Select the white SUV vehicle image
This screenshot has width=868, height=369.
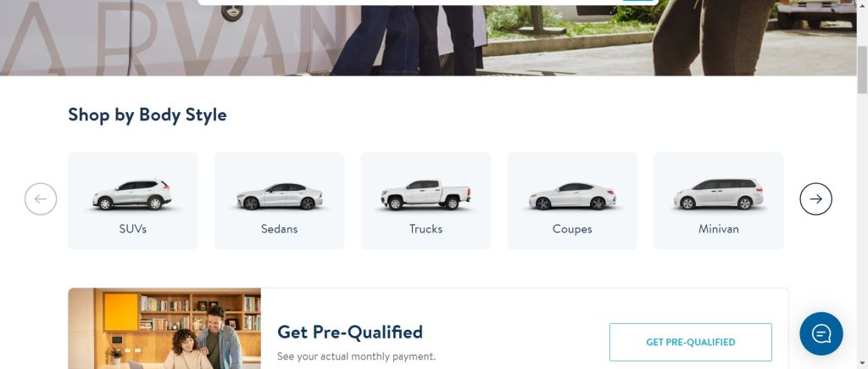click(132, 194)
